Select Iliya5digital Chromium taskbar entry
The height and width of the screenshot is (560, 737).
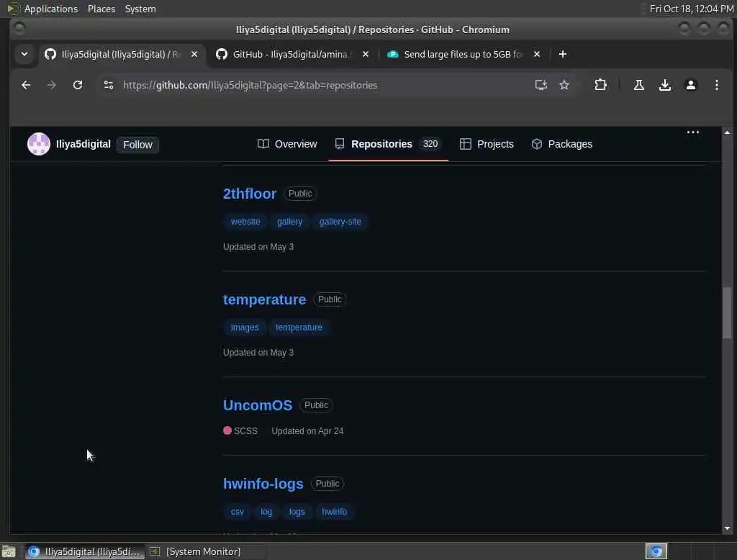coord(85,551)
